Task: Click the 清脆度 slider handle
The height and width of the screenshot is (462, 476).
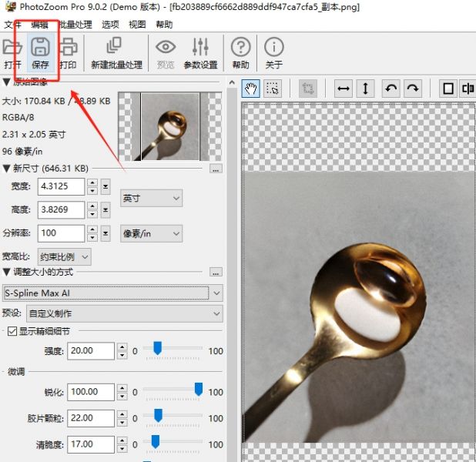Action: pyautogui.click(x=156, y=441)
